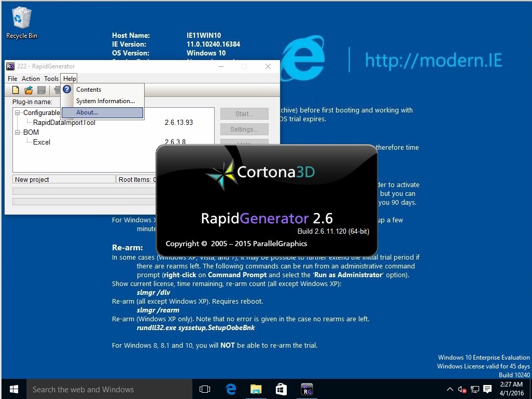Open the Action menu
The image size is (532, 399).
31,79
